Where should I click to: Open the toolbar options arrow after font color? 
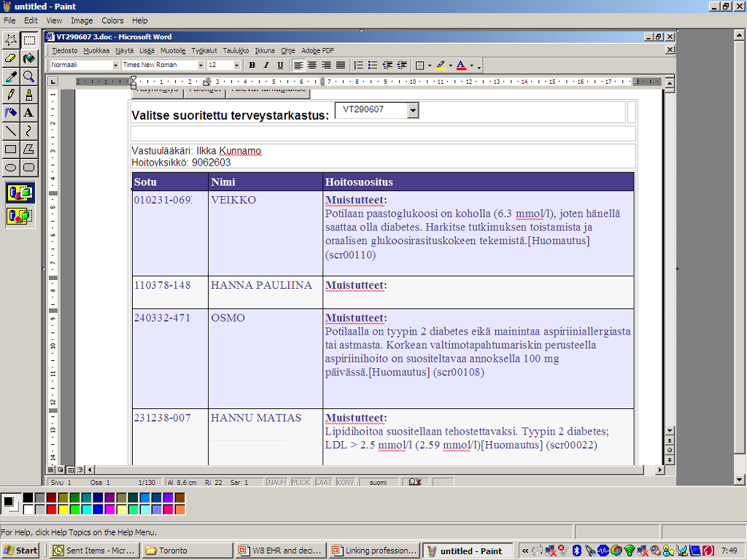[x=479, y=66]
